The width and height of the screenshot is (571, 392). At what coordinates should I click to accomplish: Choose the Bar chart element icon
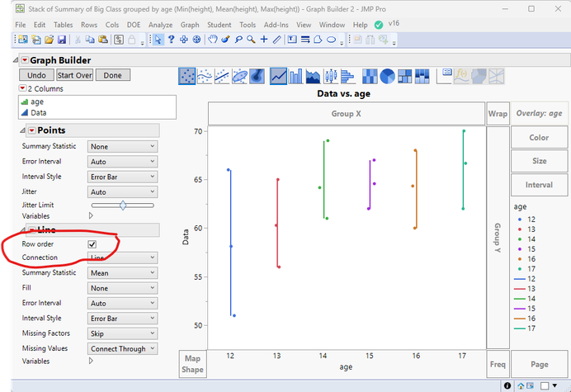pyautogui.click(x=296, y=76)
